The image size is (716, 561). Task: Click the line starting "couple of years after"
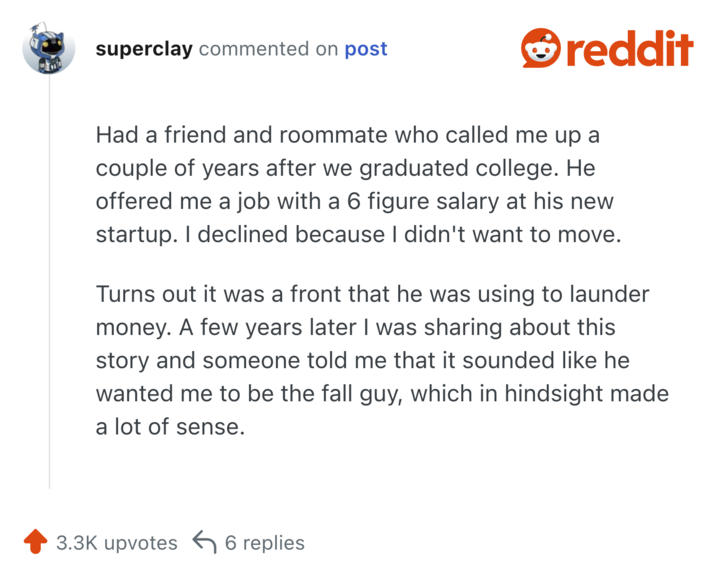click(x=345, y=167)
